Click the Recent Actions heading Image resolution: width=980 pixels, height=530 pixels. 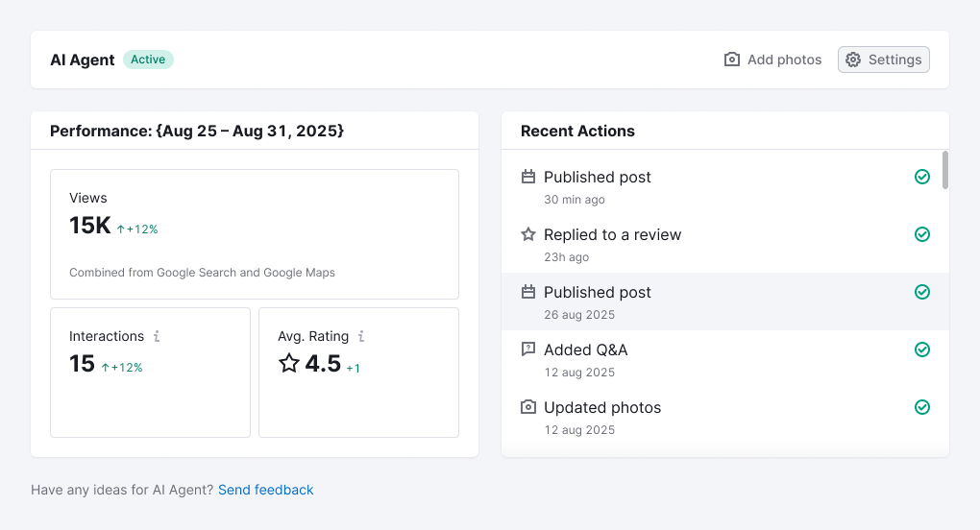tap(577, 131)
